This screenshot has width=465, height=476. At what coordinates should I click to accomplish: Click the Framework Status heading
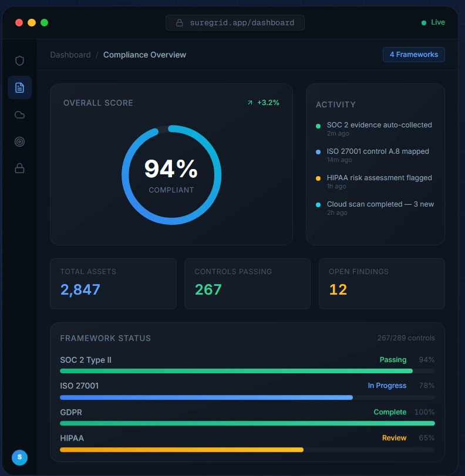pyautogui.click(x=106, y=338)
